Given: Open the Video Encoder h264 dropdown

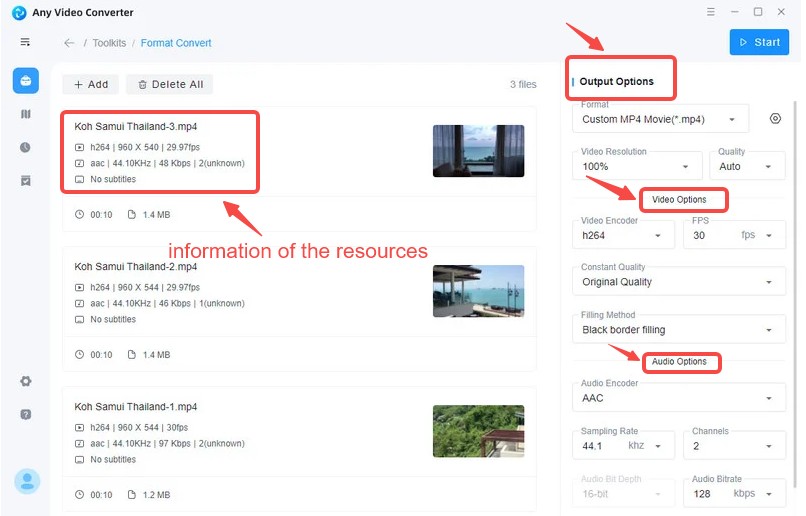Looking at the screenshot, I should pos(623,235).
